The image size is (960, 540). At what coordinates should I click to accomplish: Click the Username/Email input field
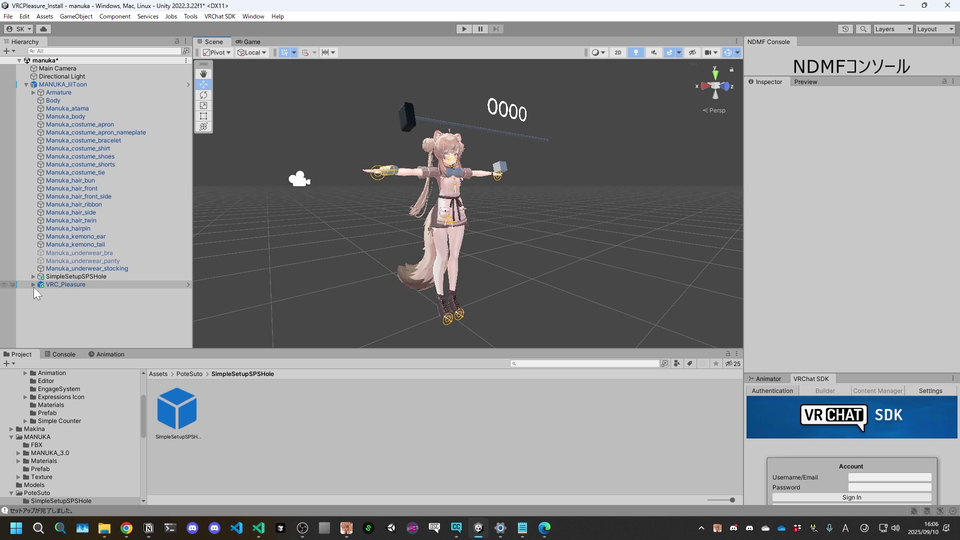(890, 477)
